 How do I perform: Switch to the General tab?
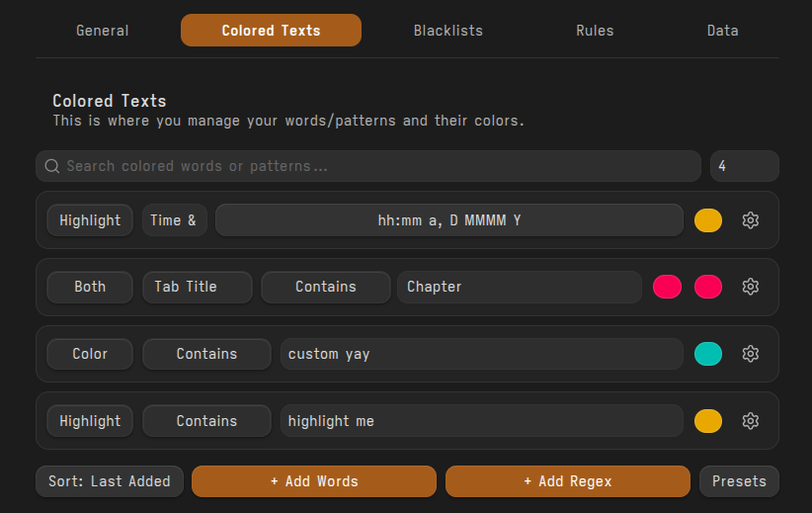pos(102,31)
